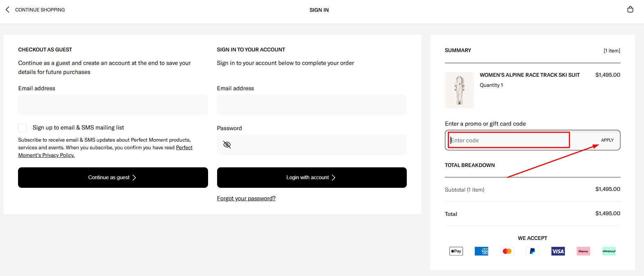
Task: Select the Apple Pay payment icon
Action: pyautogui.click(x=456, y=251)
